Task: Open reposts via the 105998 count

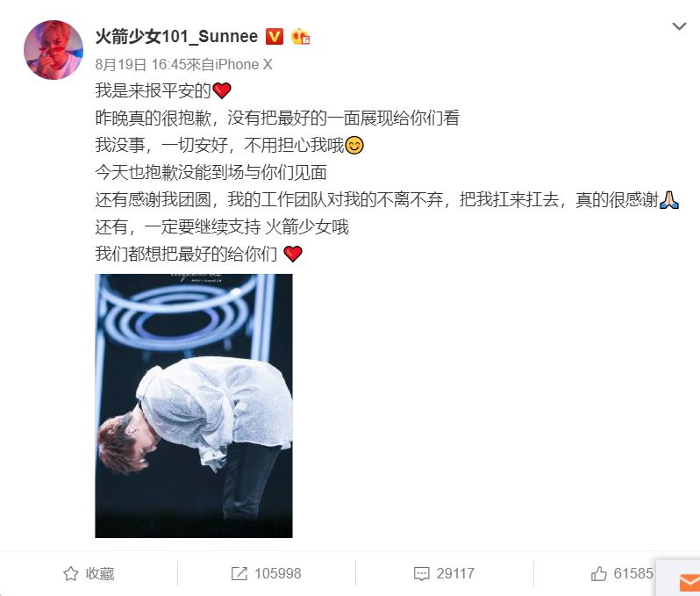Action: [x=278, y=573]
